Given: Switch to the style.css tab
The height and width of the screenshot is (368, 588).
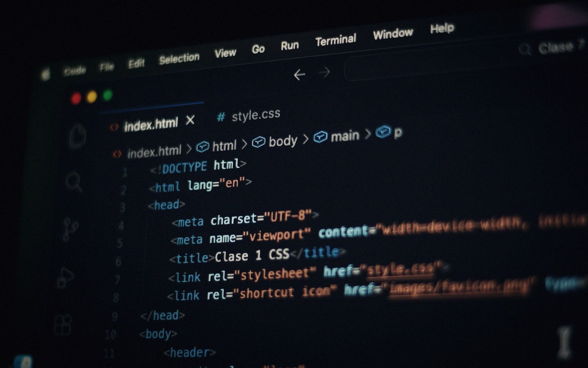Looking at the screenshot, I should click(x=248, y=116).
